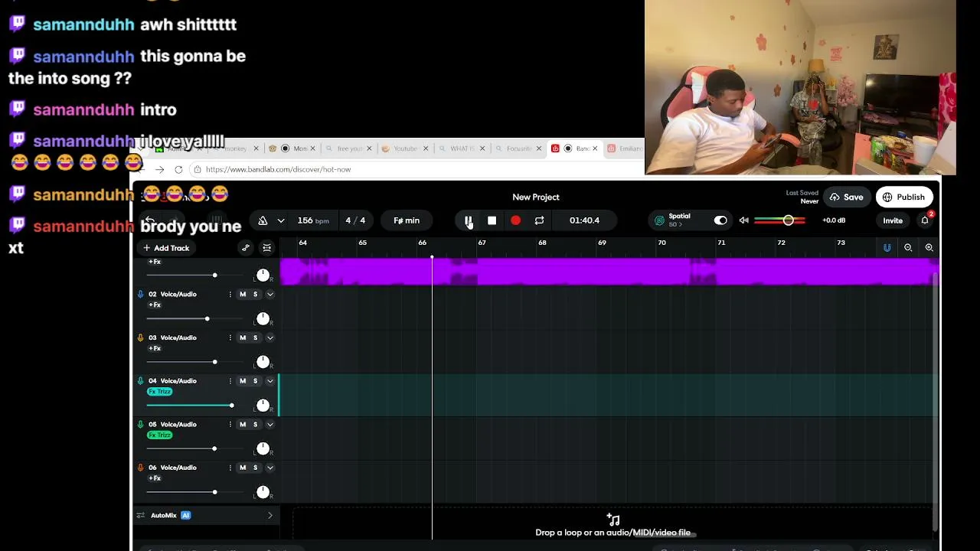
Task: Click track 05 pan knob
Action: click(263, 448)
